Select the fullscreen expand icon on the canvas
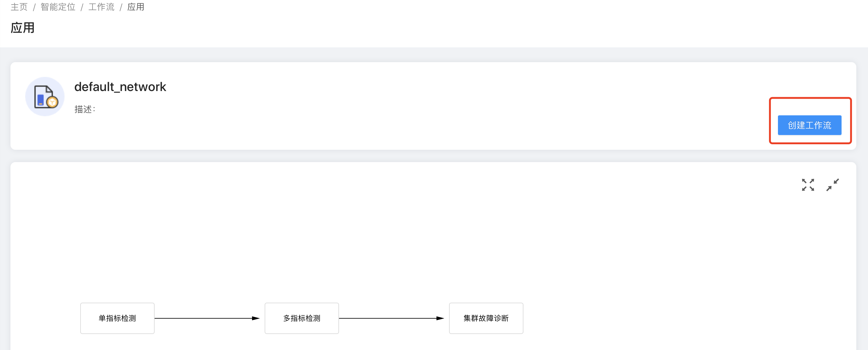 point(808,185)
